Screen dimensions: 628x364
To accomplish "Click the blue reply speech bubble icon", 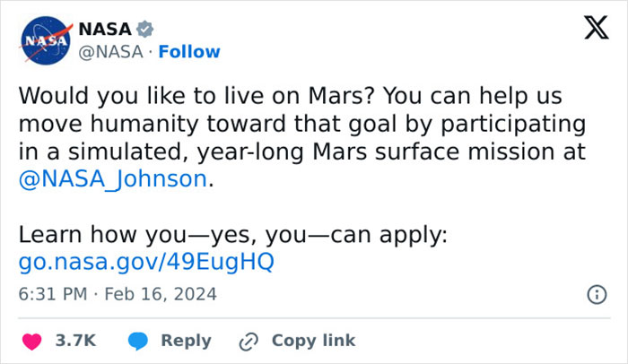I will click(x=138, y=341).
